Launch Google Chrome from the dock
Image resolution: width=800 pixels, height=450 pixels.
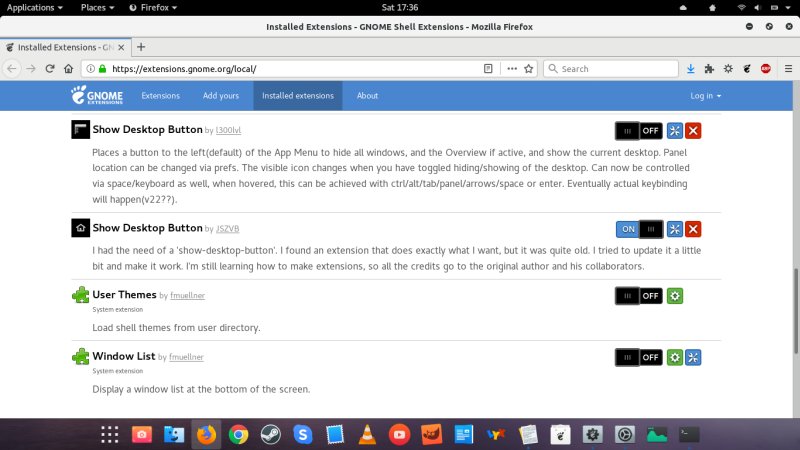pyautogui.click(x=238, y=435)
